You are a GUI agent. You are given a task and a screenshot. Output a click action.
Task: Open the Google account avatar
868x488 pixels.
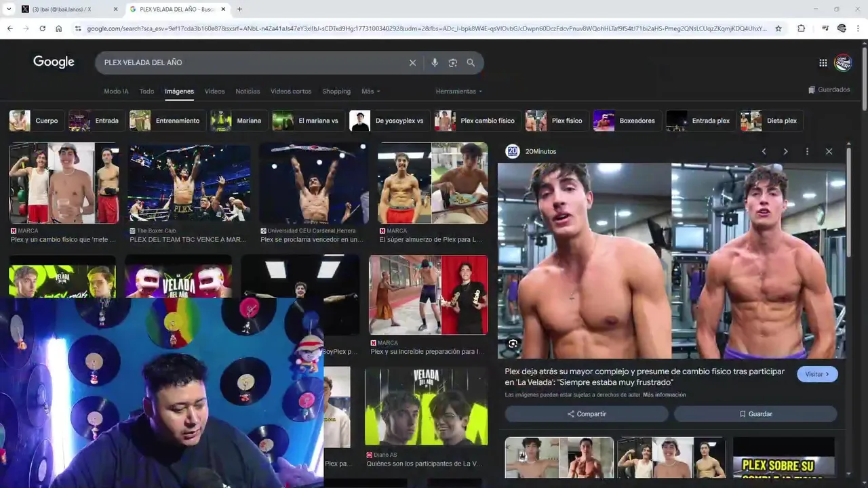click(843, 62)
